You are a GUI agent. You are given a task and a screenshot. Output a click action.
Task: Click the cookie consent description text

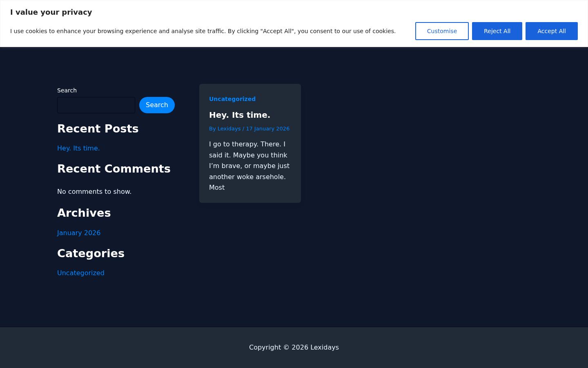[x=203, y=31]
